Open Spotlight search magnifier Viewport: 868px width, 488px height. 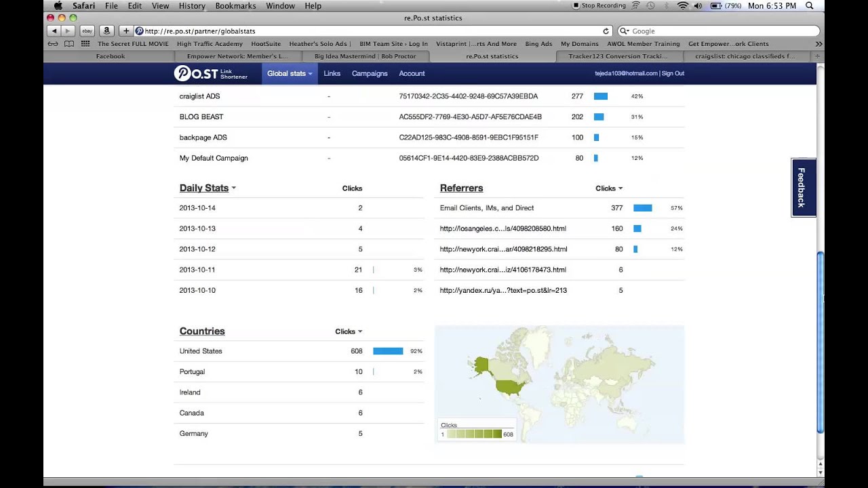(809, 5)
